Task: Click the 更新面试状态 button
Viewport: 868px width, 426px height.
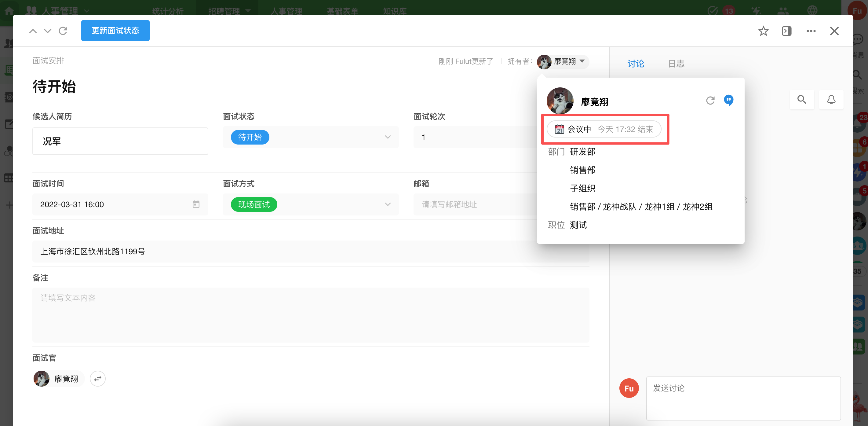Action: point(115,31)
